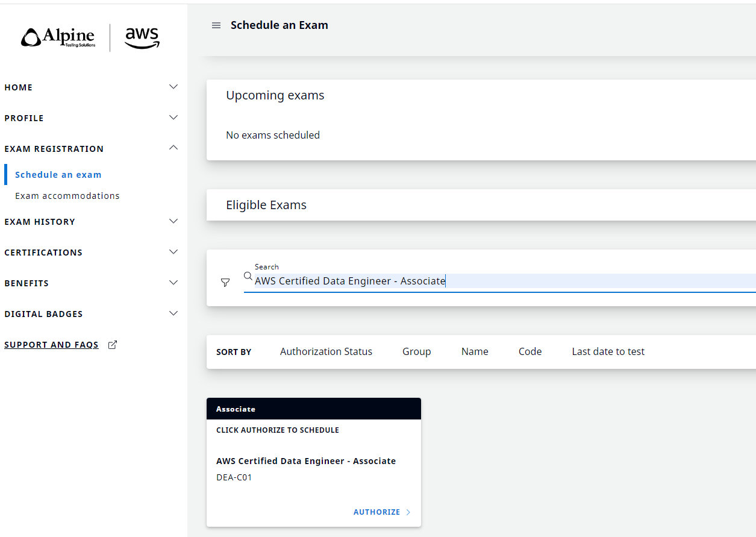The width and height of the screenshot is (756, 537).
Task: Expand the Benefits section chevron
Action: pos(173,283)
